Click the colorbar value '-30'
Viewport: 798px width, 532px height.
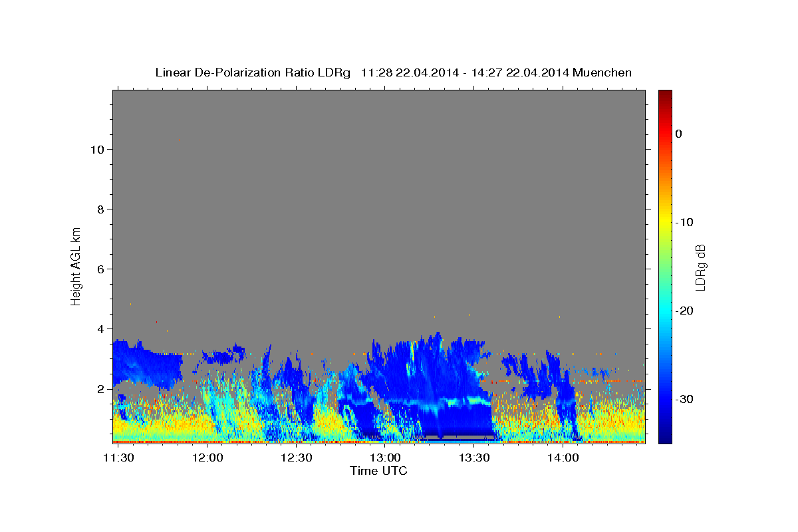pos(685,399)
